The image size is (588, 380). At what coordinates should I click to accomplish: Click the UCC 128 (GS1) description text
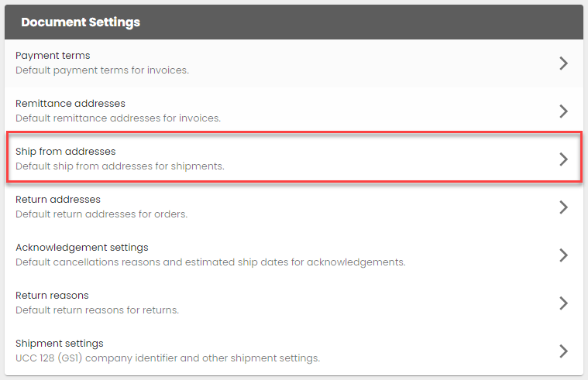click(168, 358)
